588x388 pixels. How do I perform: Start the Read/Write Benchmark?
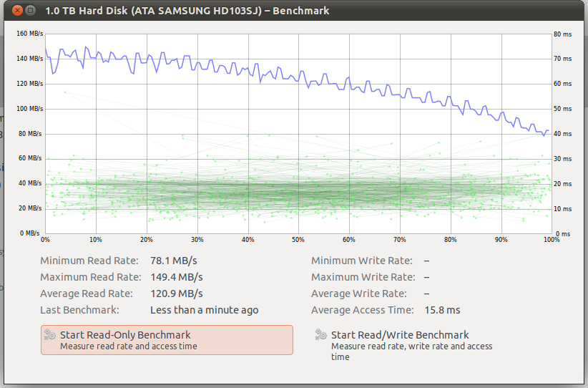pyautogui.click(x=405, y=345)
